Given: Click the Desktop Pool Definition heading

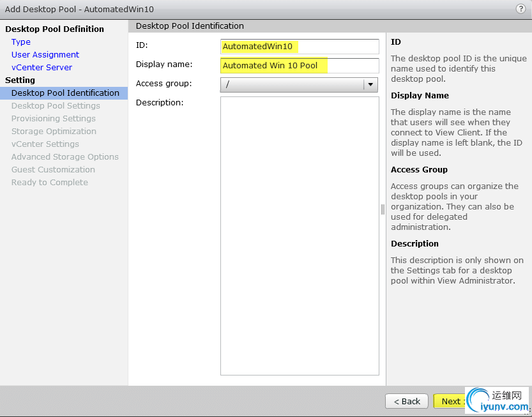Looking at the screenshot, I should point(55,29).
